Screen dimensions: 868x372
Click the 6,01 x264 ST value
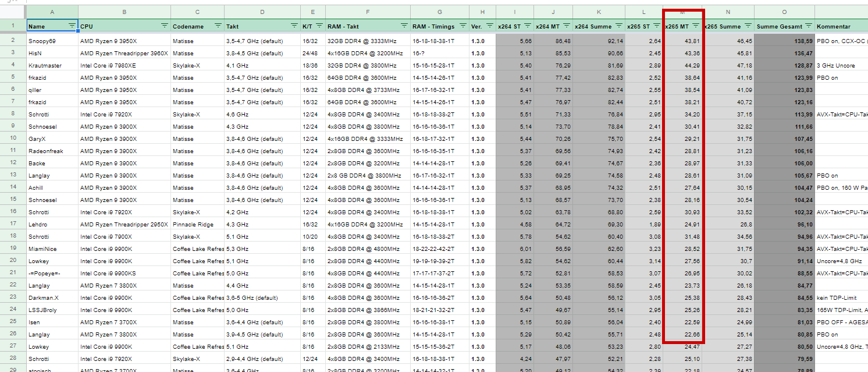(x=515, y=249)
